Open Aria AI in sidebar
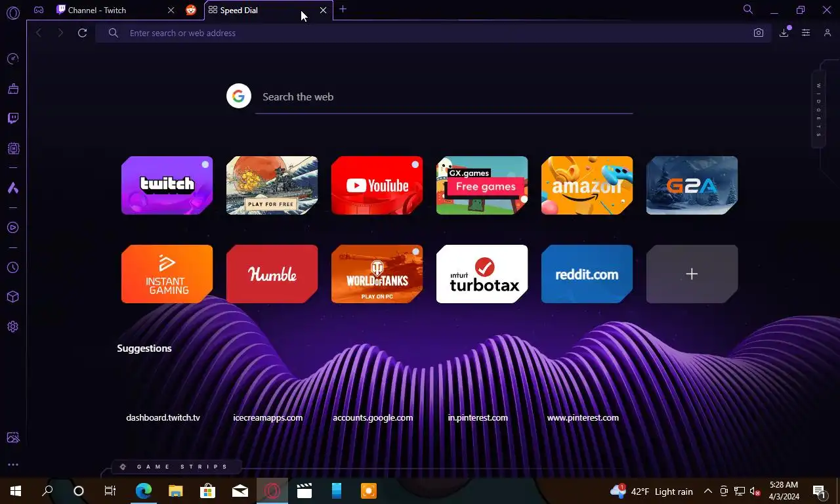 click(12, 188)
